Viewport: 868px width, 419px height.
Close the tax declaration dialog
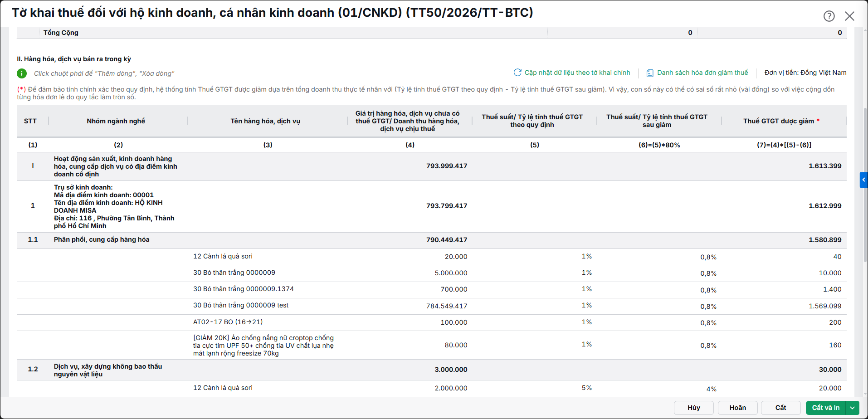(x=849, y=16)
